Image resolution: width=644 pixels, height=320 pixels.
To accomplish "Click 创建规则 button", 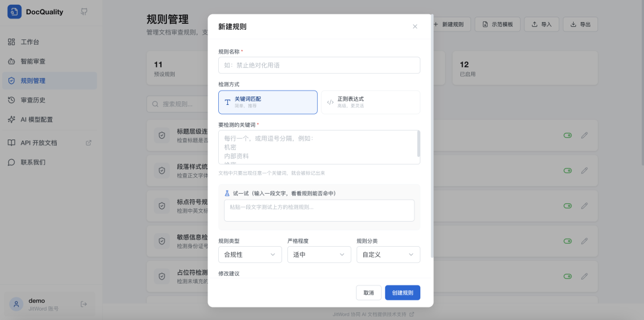I will pos(402,293).
